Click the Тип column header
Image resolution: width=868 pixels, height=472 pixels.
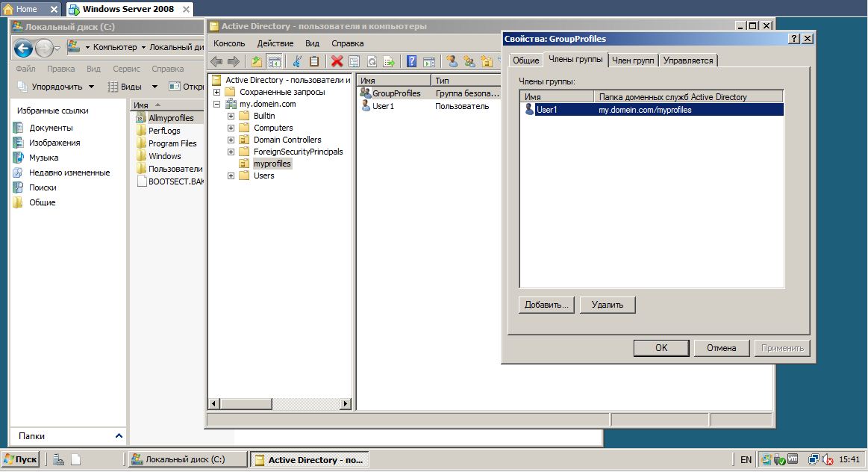click(466, 81)
